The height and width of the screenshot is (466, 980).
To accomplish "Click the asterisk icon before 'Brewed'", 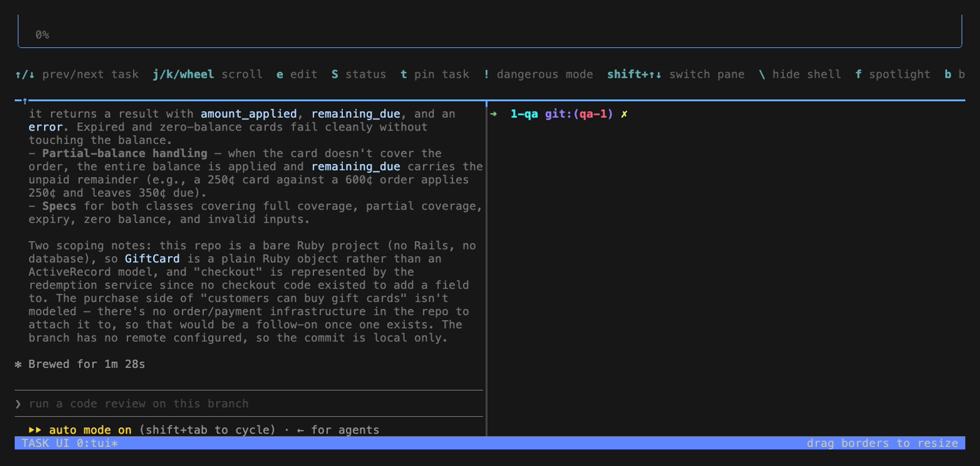I will pyautogui.click(x=18, y=364).
